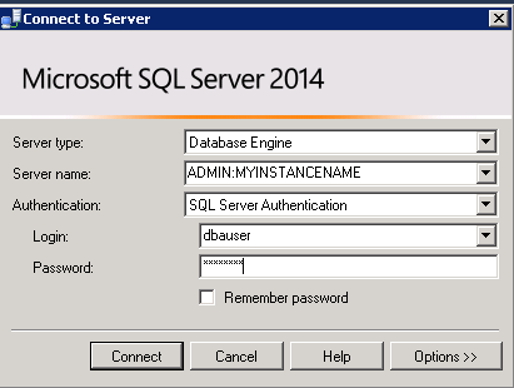Enable the Remember password checkbox
Viewport: 514px width, 388px height.
tap(207, 297)
